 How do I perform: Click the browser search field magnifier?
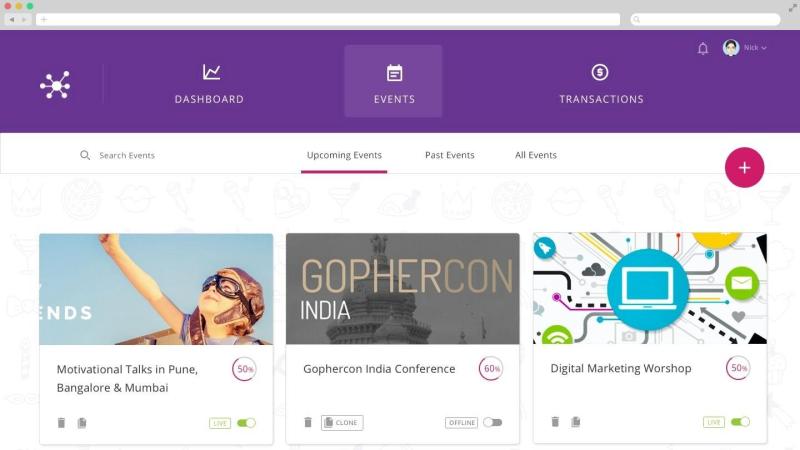coord(636,19)
